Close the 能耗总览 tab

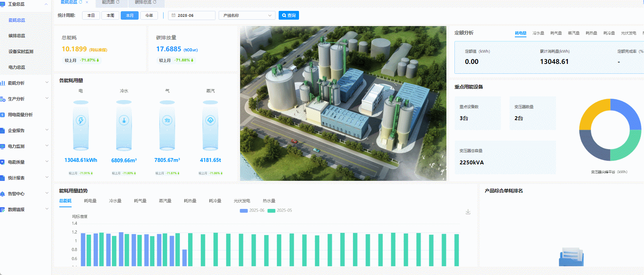87,2
